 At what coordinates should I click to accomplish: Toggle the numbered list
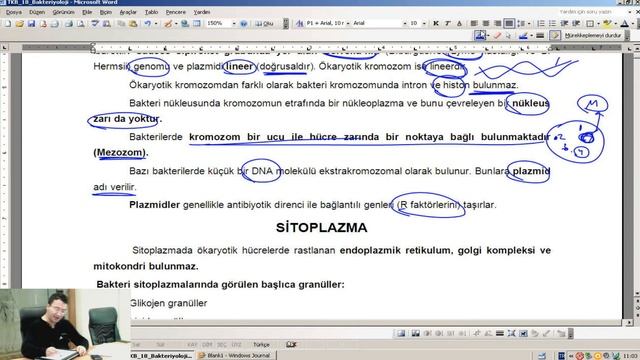541,24
